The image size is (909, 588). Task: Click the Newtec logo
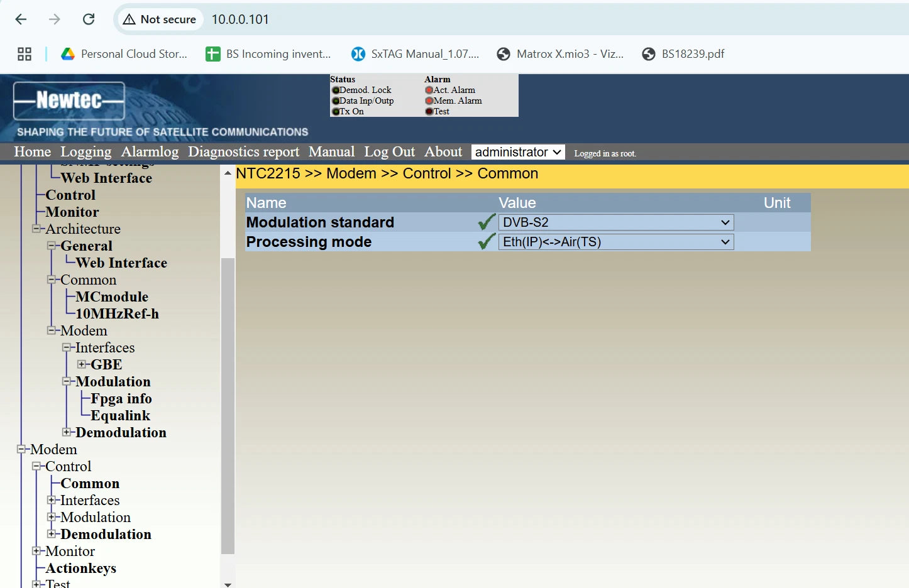coord(69,101)
